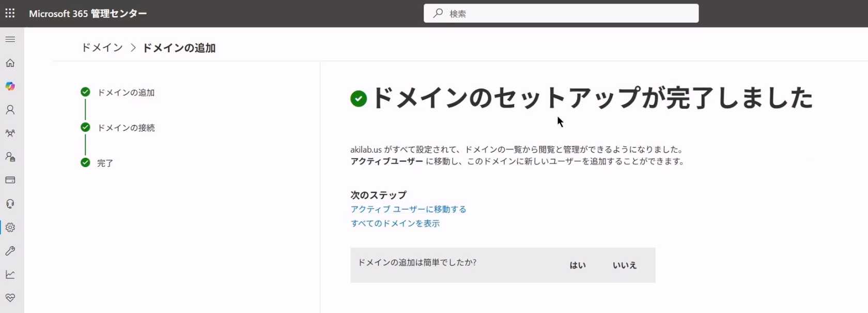Viewport: 868px width, 313px height.
Task: Open Support headset icon
Action: coord(10,204)
